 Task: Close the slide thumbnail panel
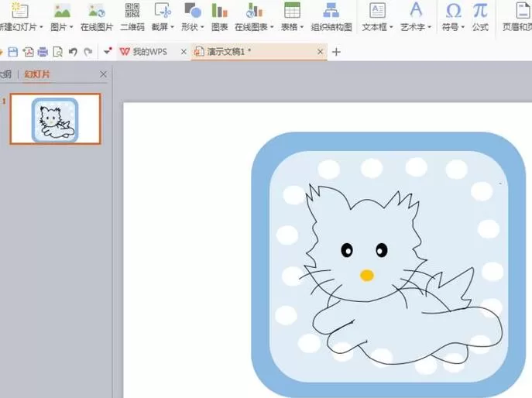tap(104, 74)
